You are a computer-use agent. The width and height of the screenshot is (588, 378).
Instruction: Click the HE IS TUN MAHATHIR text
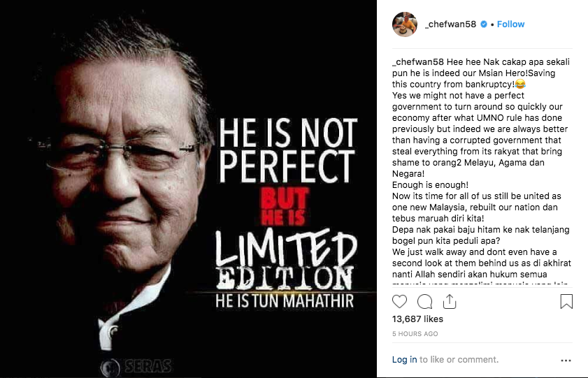click(x=285, y=301)
